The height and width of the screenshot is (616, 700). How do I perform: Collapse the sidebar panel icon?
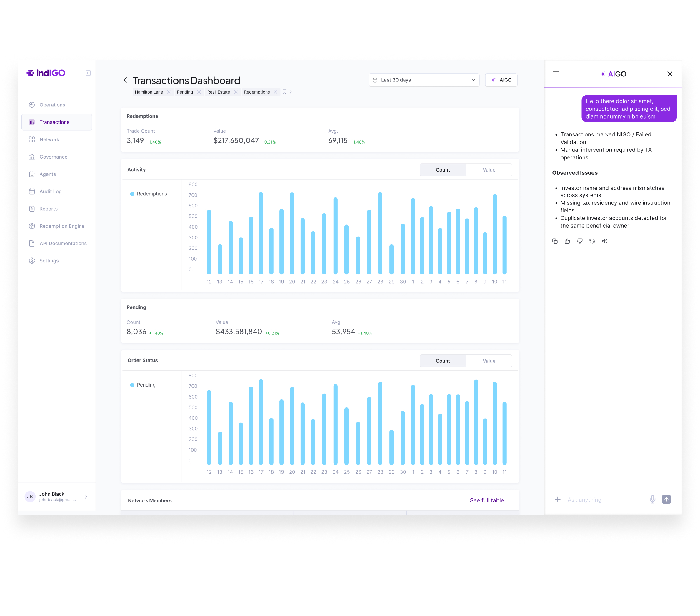(88, 73)
